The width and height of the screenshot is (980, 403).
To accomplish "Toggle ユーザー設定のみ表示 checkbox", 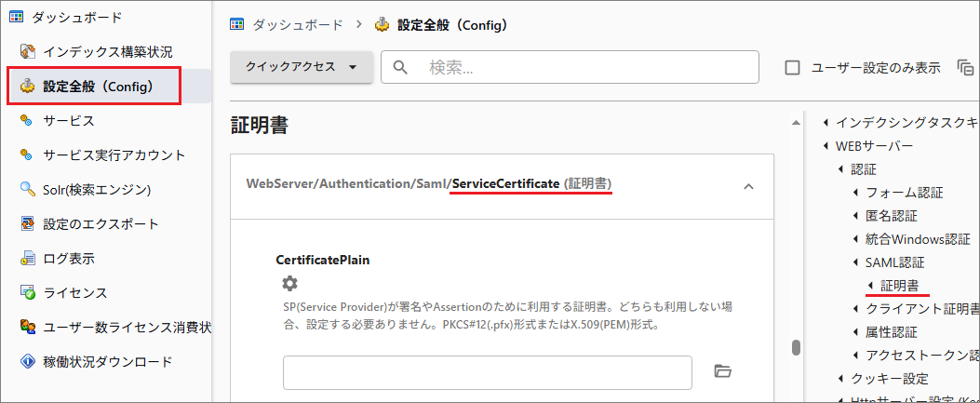I will click(793, 68).
